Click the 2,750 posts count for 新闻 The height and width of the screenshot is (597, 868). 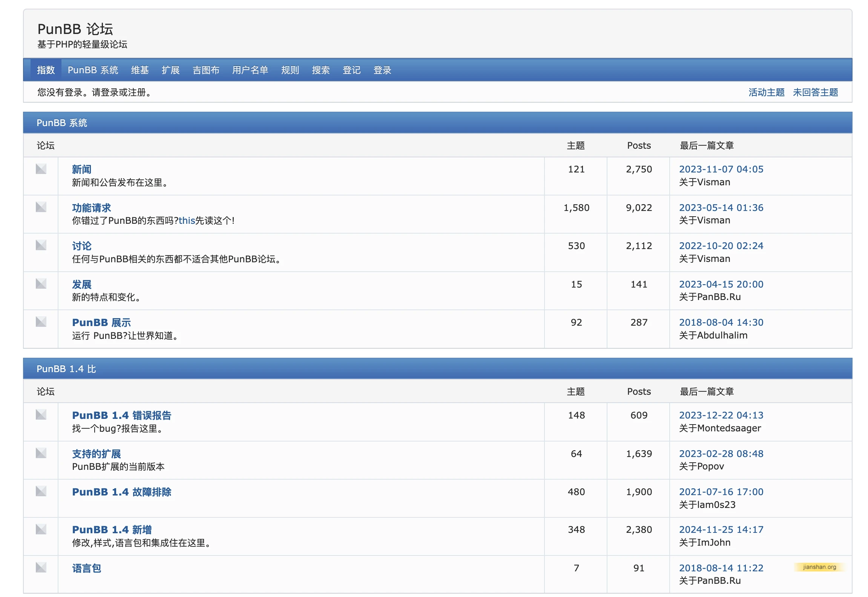(639, 169)
